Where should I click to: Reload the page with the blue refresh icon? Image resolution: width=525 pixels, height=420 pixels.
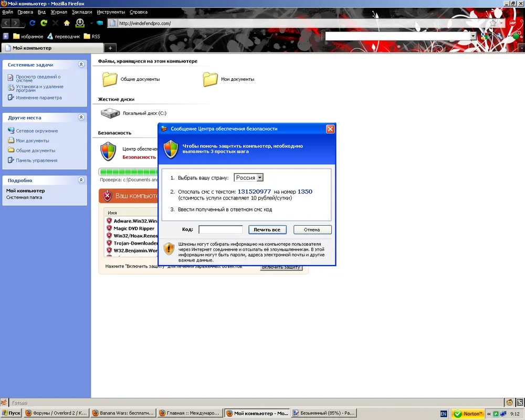(x=32, y=23)
